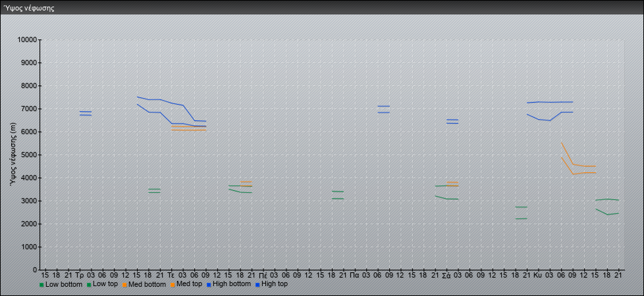Toggle the Med bottom legend label
Screen dimensions: 644x296
click(147, 284)
